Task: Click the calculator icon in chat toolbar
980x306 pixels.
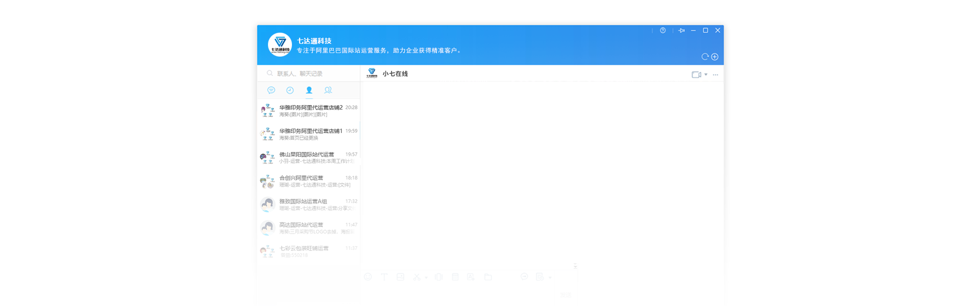Action: point(455,277)
